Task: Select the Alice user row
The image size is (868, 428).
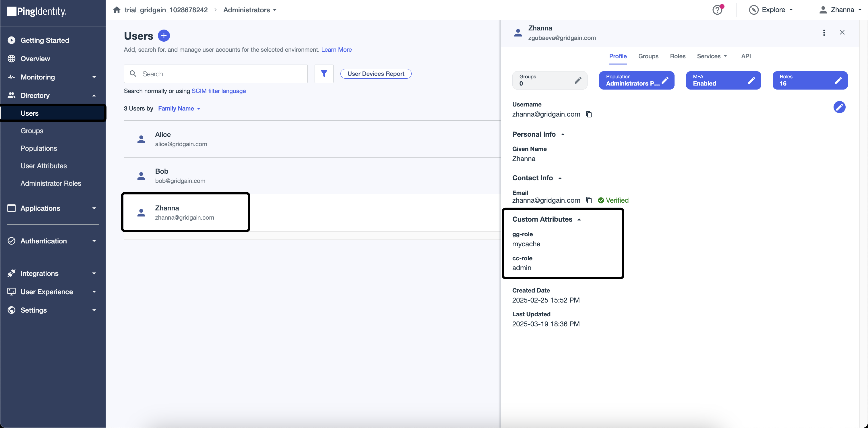Action: tap(312, 139)
